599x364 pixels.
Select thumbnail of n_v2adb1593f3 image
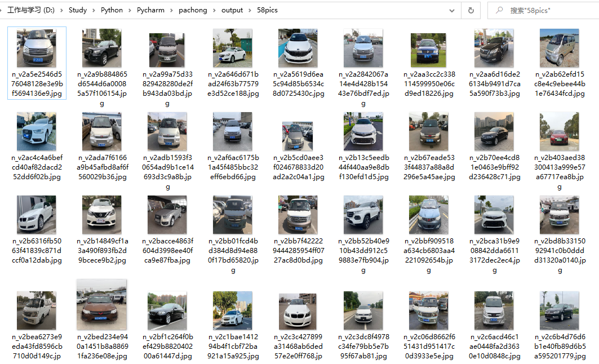point(167,131)
